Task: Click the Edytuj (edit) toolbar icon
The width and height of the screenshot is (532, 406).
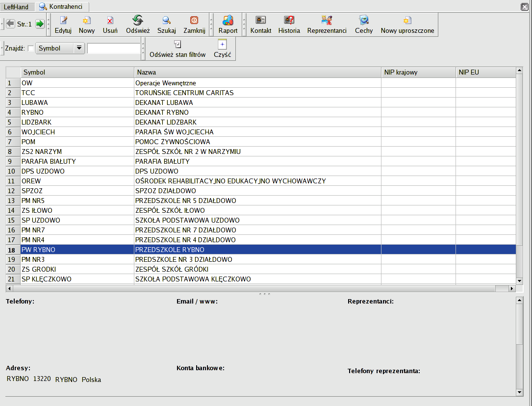Action: click(63, 21)
